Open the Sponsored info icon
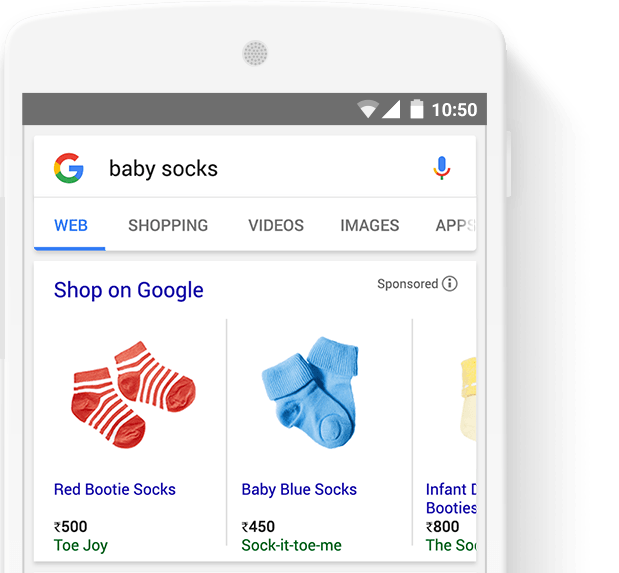The image size is (619, 573). point(450,284)
